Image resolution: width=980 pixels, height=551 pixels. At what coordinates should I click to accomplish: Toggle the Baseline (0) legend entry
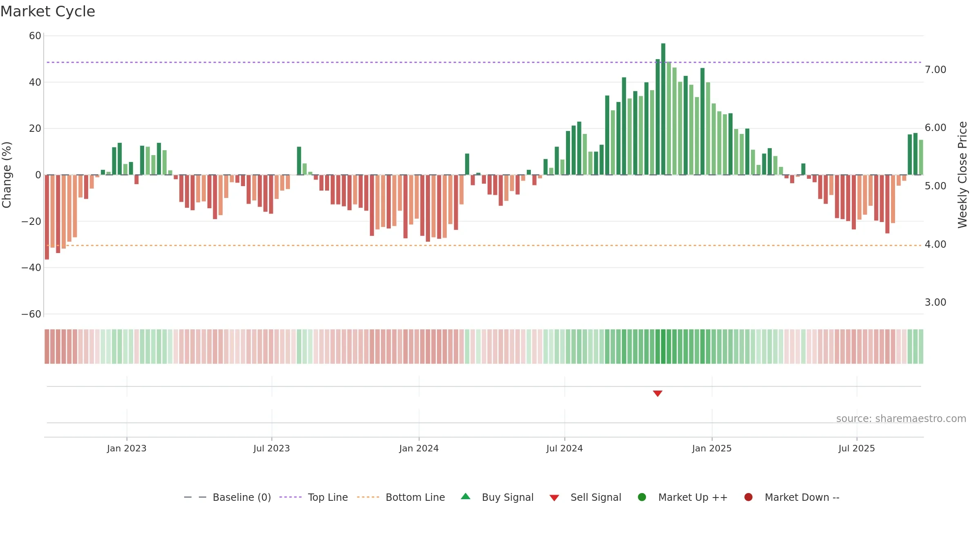pyautogui.click(x=227, y=497)
